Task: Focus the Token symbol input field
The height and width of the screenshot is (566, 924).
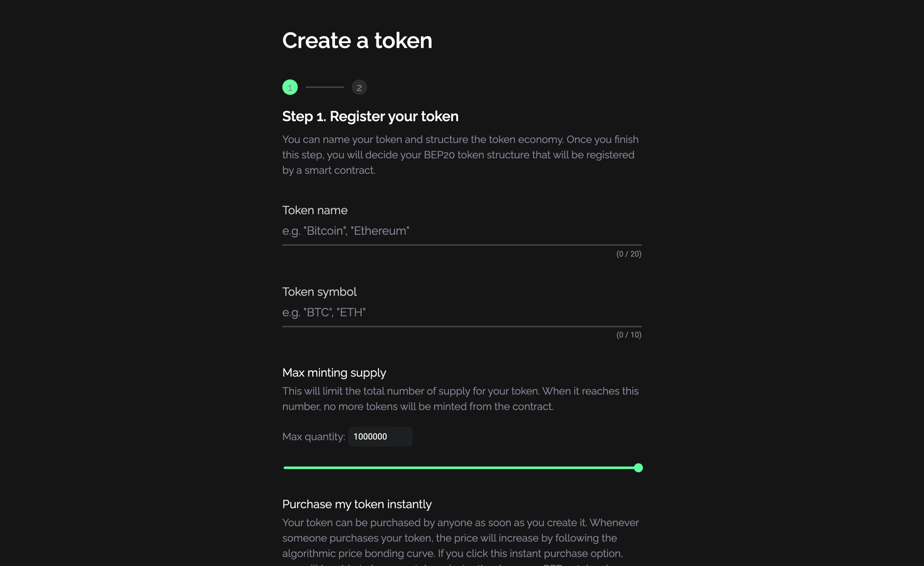Action: 462,312
